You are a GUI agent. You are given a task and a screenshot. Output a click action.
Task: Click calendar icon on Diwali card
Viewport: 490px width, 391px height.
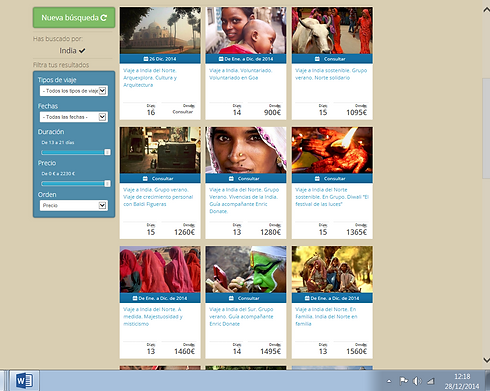(x=317, y=179)
